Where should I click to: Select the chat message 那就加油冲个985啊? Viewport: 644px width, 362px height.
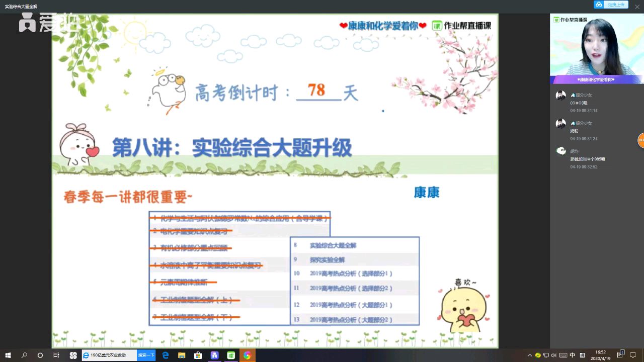point(588,159)
